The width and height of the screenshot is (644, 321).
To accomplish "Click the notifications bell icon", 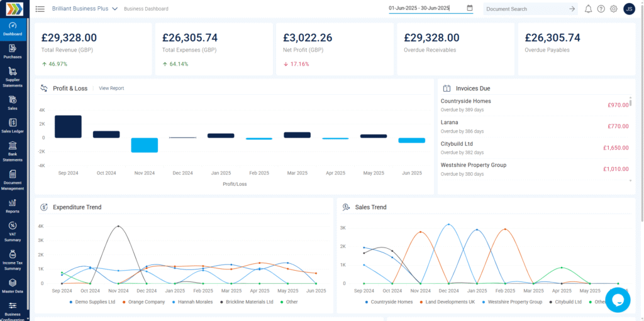I will (x=588, y=9).
